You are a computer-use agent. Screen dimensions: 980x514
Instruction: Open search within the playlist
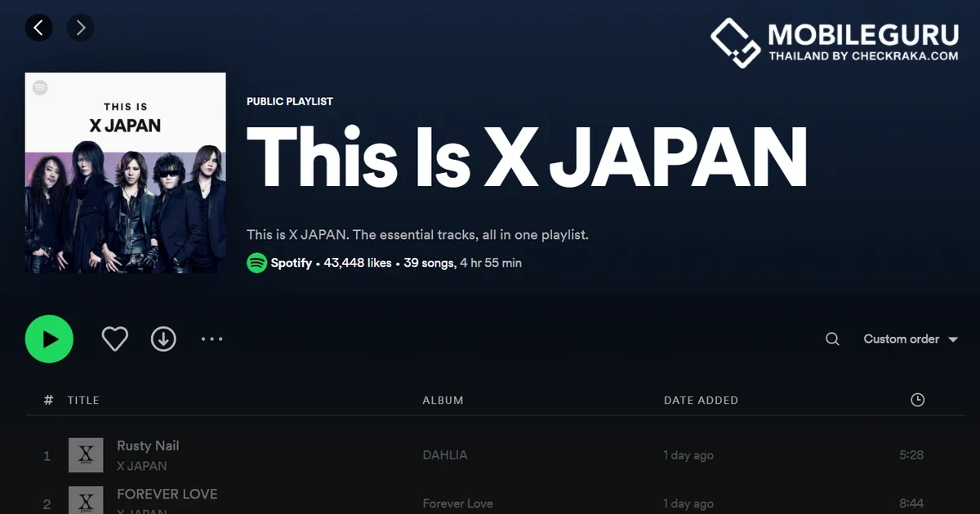pos(831,339)
